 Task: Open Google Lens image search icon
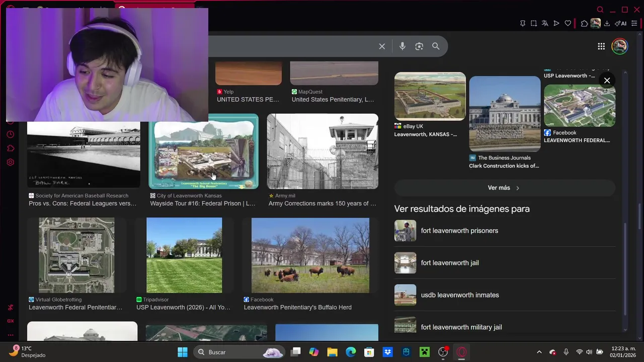point(419,46)
